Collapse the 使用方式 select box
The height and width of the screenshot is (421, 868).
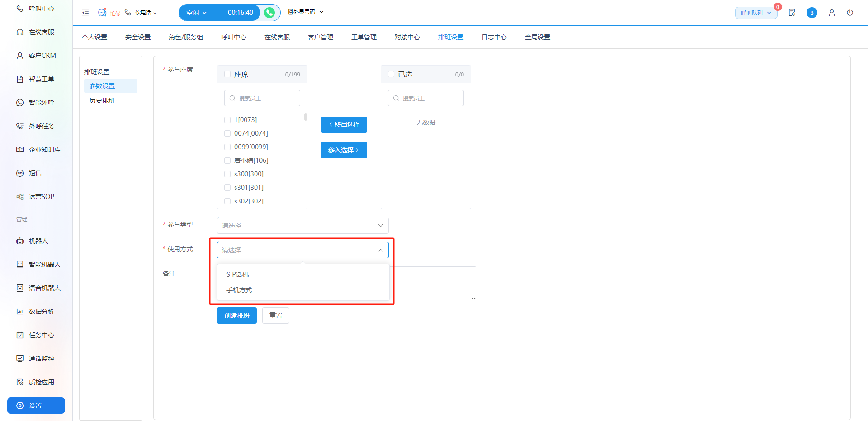coord(303,250)
